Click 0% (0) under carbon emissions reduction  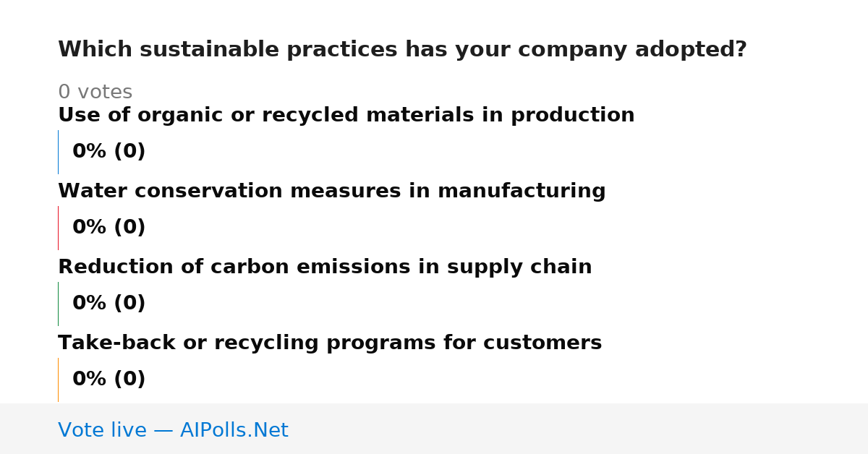tap(109, 304)
